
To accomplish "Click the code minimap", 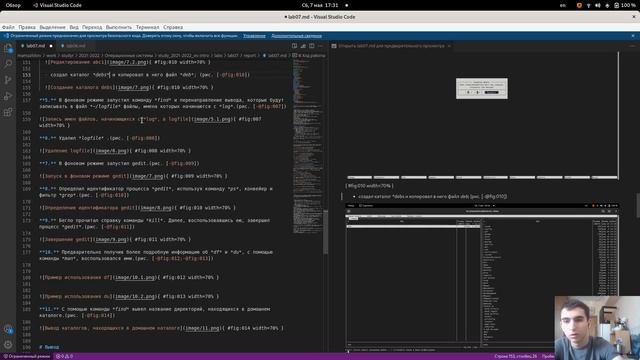I will click(307, 147).
